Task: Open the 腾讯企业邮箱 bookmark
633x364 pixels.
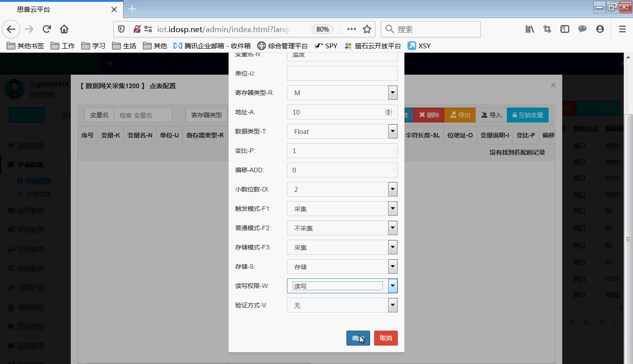Action: click(x=212, y=46)
